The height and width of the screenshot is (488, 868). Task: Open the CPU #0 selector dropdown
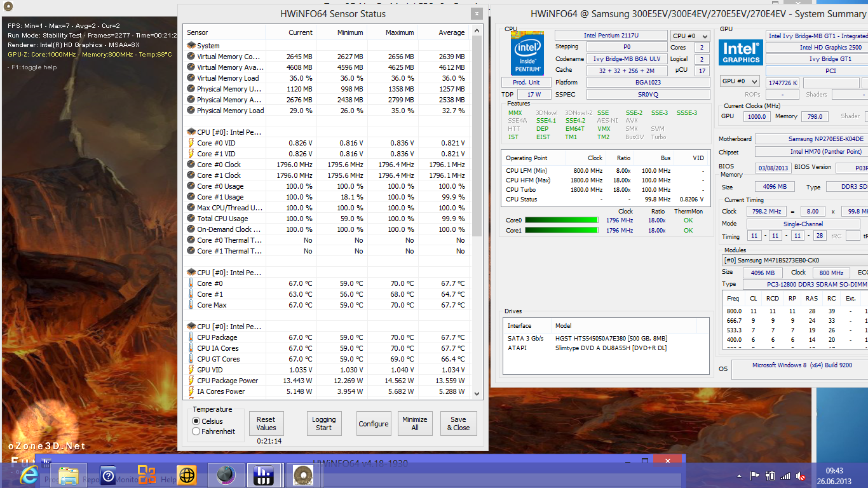click(690, 36)
